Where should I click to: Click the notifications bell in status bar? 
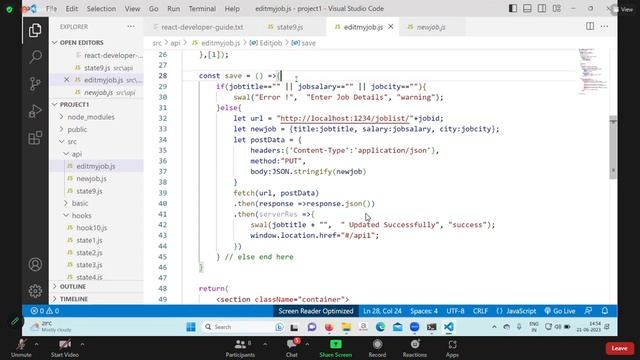tap(605, 311)
